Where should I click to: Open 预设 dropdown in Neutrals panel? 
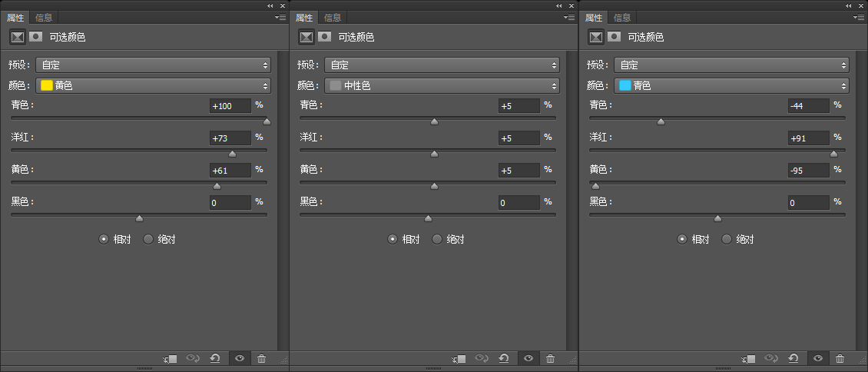pos(442,65)
